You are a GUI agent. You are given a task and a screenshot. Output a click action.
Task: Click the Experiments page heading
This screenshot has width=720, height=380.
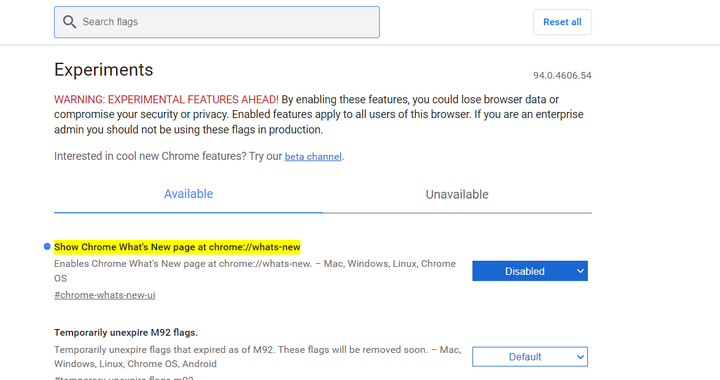104,70
